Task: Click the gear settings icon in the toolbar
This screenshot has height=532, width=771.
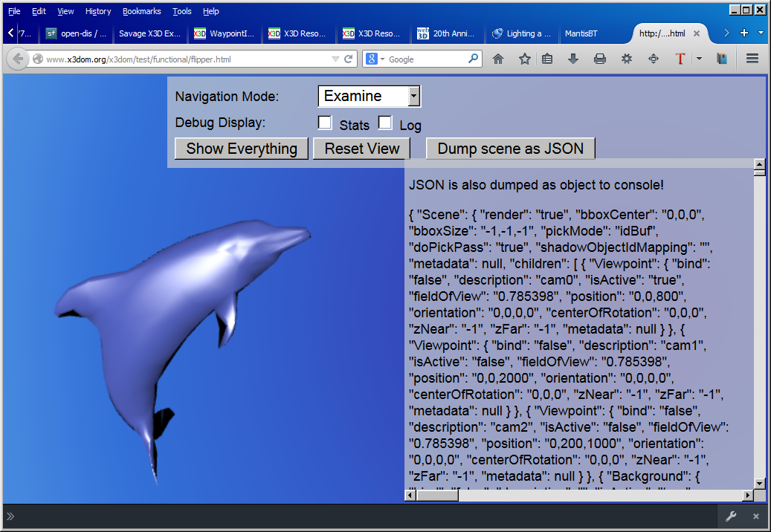Action: pyautogui.click(x=627, y=59)
